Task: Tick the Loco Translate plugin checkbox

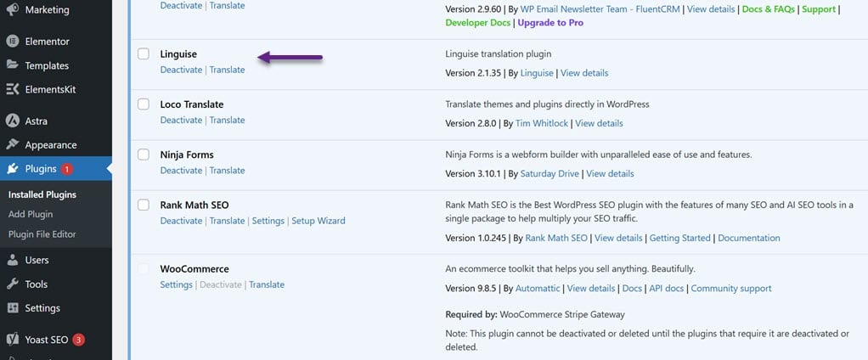Action: pyautogui.click(x=144, y=104)
